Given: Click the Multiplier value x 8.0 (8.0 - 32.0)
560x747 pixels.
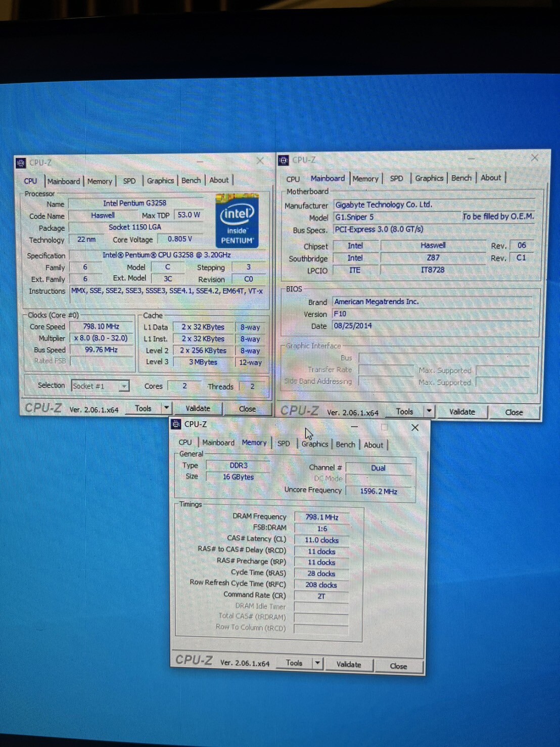Looking at the screenshot, I should coord(101,338).
